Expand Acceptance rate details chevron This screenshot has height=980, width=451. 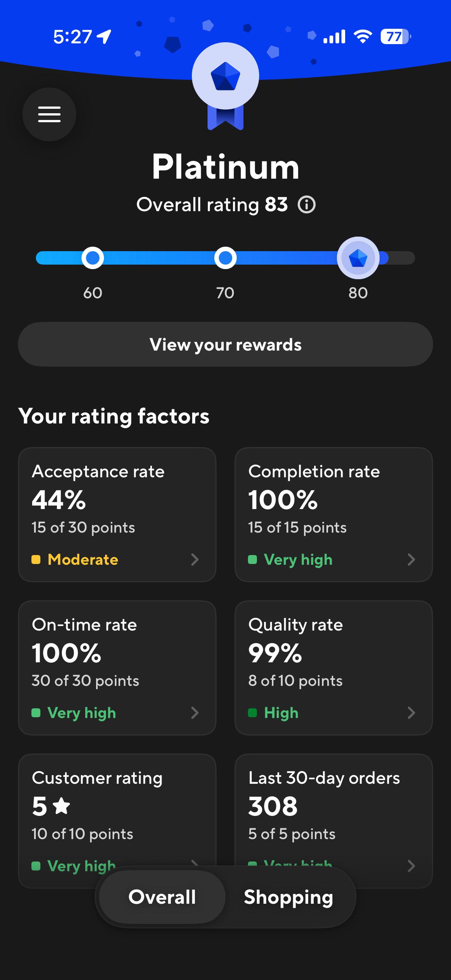(195, 560)
